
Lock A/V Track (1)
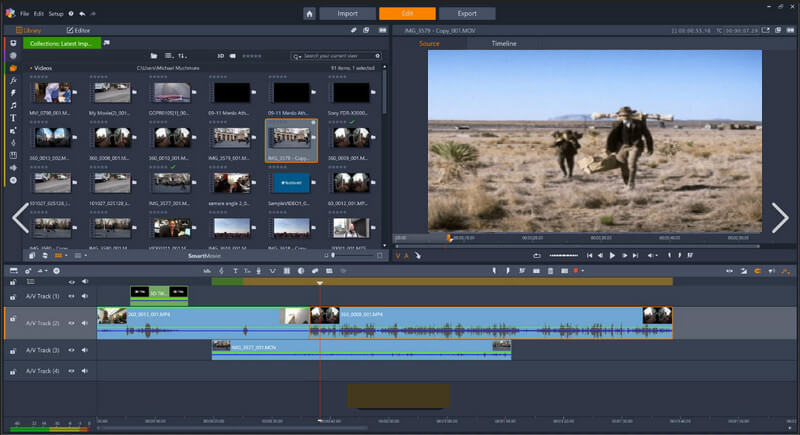pyautogui.click(x=13, y=297)
